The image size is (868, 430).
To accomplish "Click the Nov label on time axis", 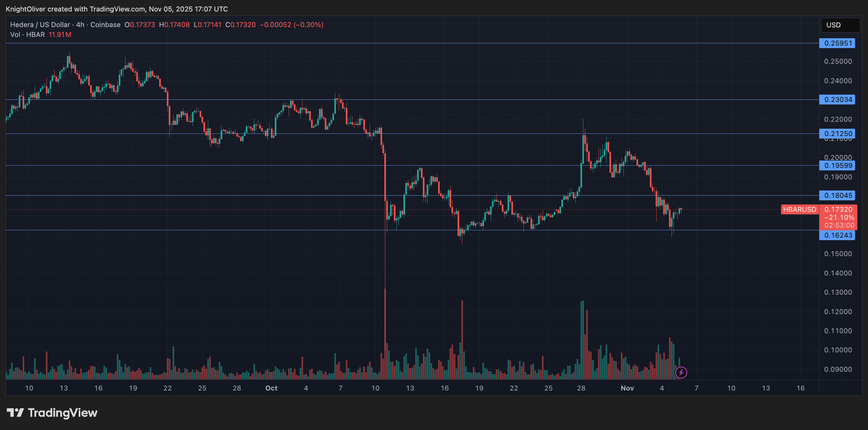I will (x=627, y=388).
